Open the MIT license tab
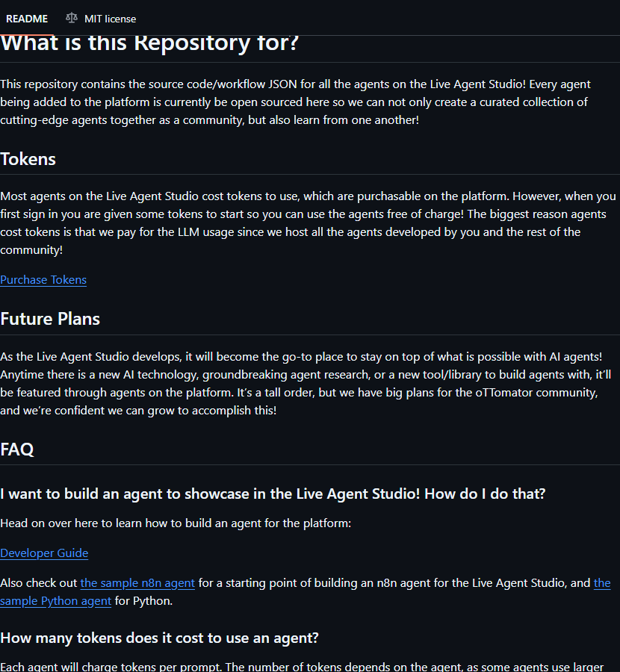Image resolution: width=620 pixels, height=672 pixels. click(x=109, y=19)
